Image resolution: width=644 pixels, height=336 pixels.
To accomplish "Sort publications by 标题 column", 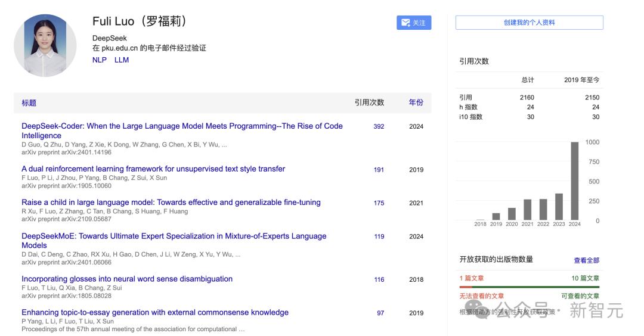I will (29, 103).
